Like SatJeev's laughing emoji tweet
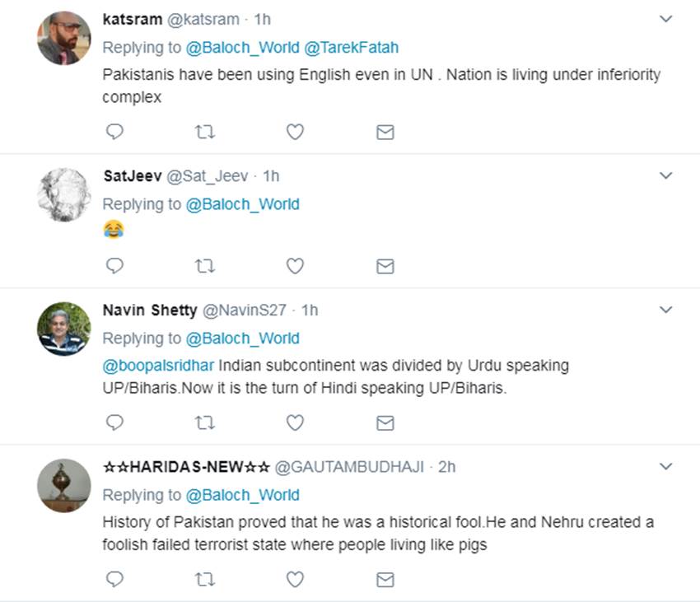 coord(295,266)
